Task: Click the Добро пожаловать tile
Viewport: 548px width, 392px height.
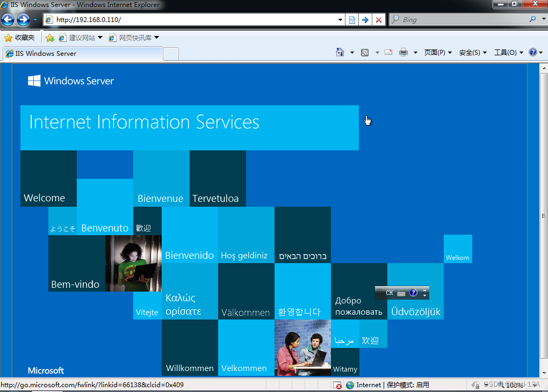Action: (359, 292)
